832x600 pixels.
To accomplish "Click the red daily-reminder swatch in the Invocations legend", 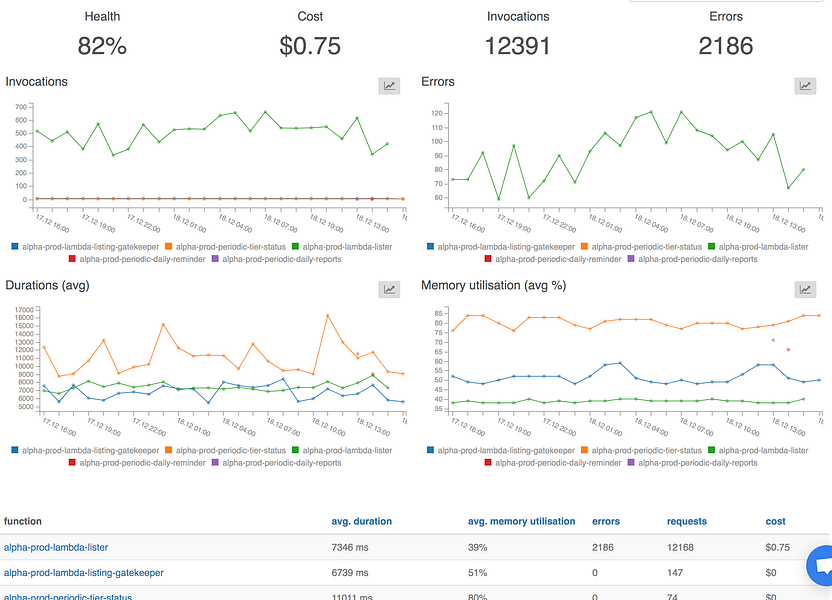I will (x=72, y=259).
